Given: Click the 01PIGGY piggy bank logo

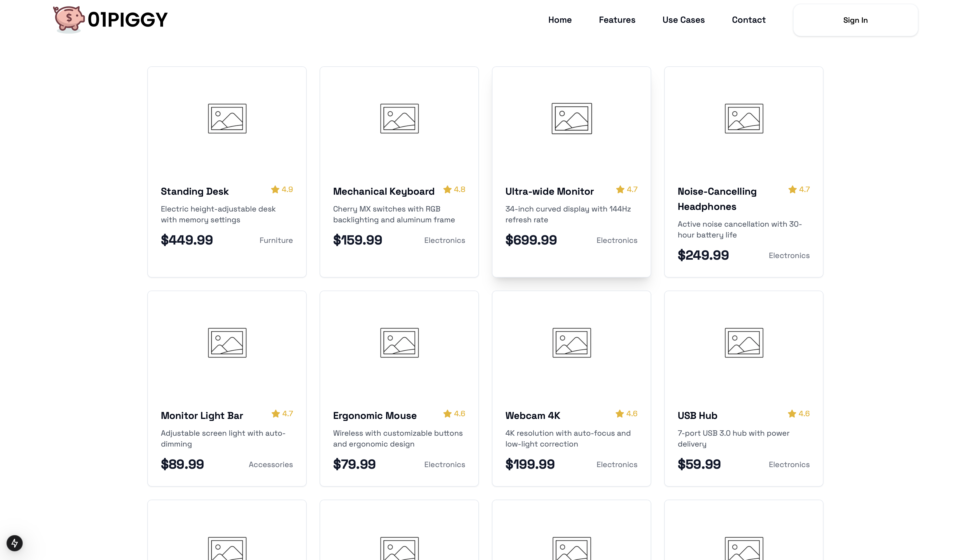Looking at the screenshot, I should [69, 19].
